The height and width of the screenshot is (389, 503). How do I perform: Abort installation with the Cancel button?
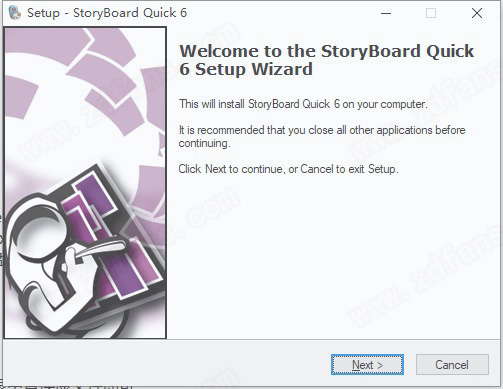click(452, 365)
